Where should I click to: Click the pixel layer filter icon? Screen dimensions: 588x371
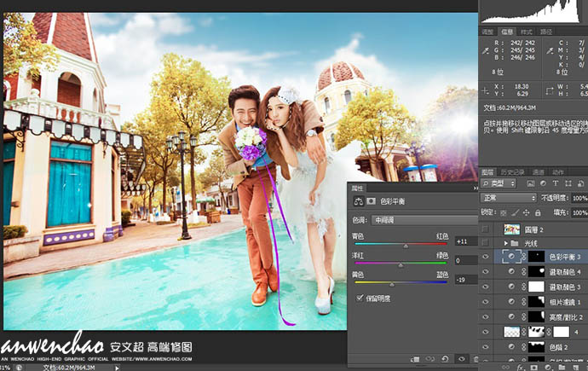click(531, 183)
